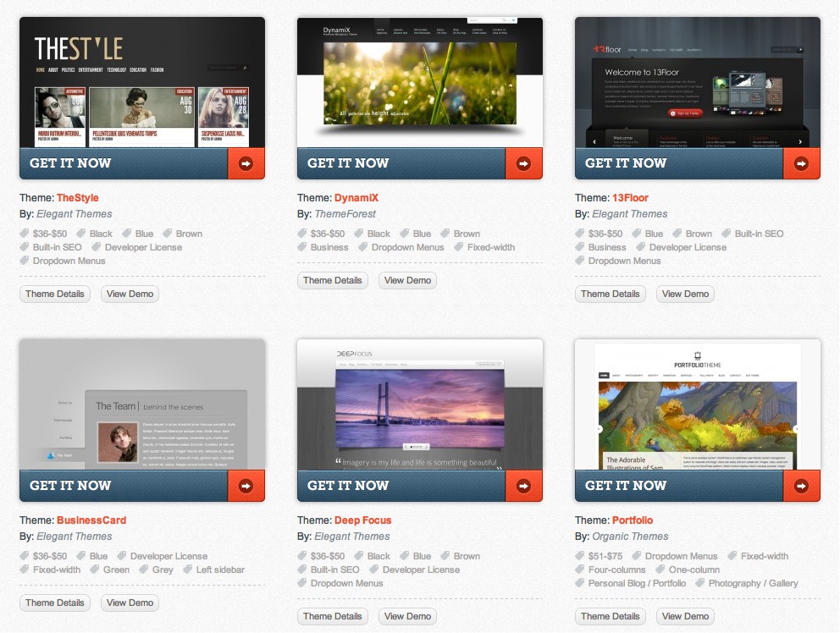Open View Demo for DynamiX
The width and height of the screenshot is (840, 633).
pos(407,280)
